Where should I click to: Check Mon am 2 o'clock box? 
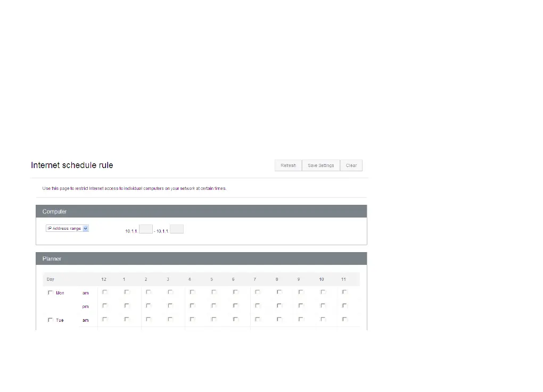pyautogui.click(x=149, y=292)
